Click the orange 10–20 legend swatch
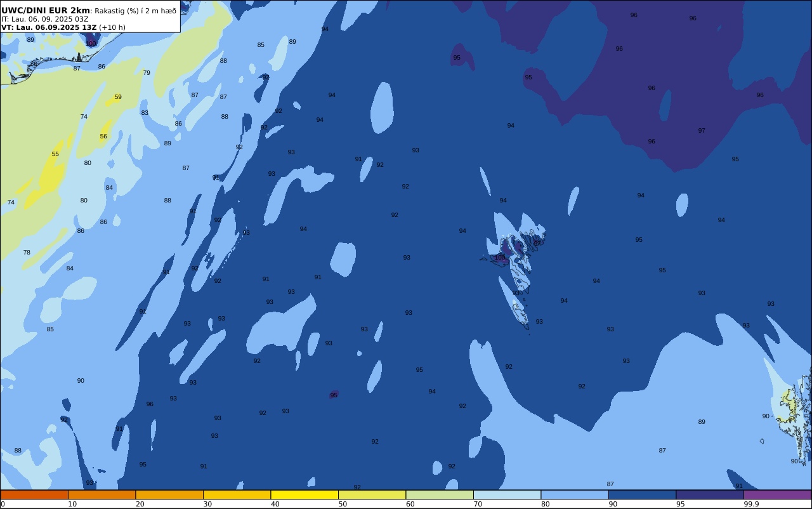 (x=101, y=494)
